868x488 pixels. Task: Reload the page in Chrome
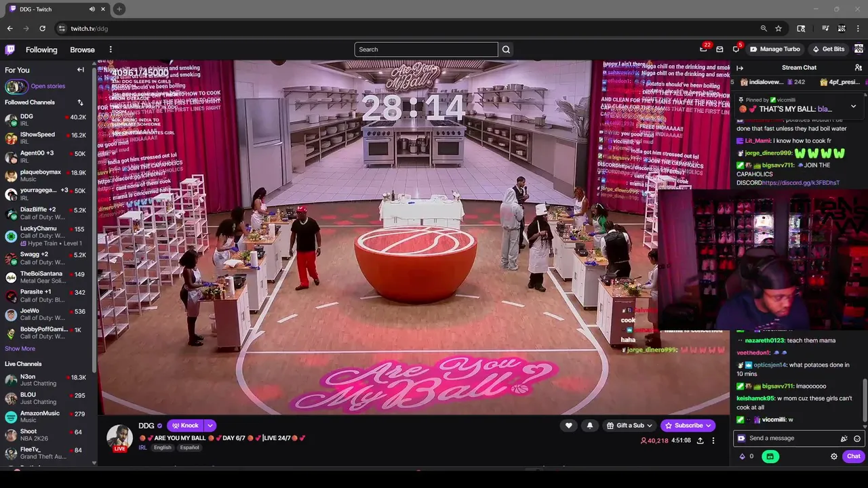(x=42, y=28)
